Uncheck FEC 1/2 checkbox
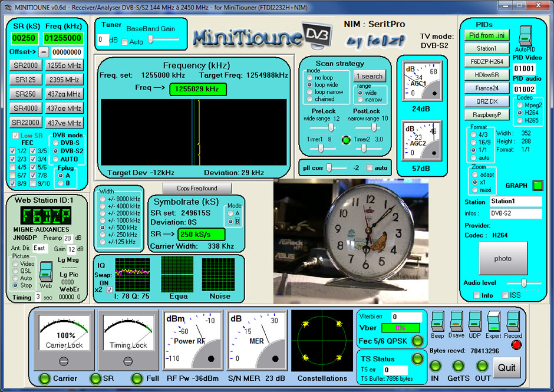Image resolution: width=554 pixels, height=392 pixels. (x=13, y=151)
